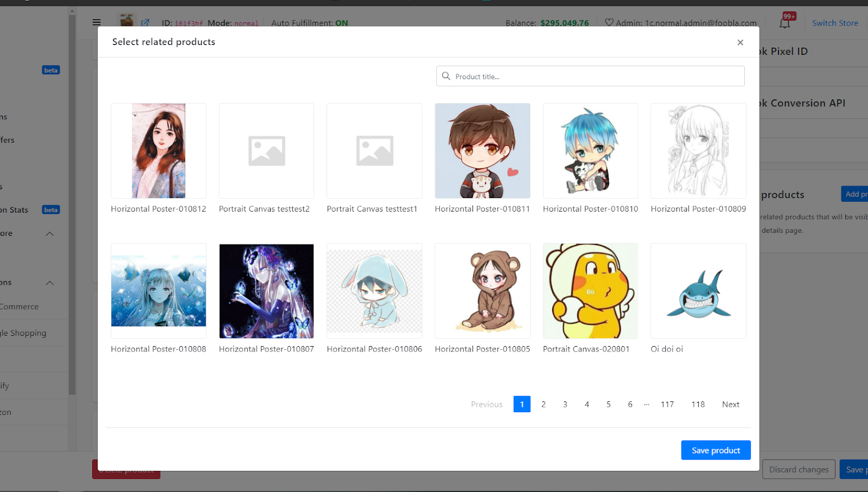Select the Oi doi oi shark thumbnail

tap(698, 291)
